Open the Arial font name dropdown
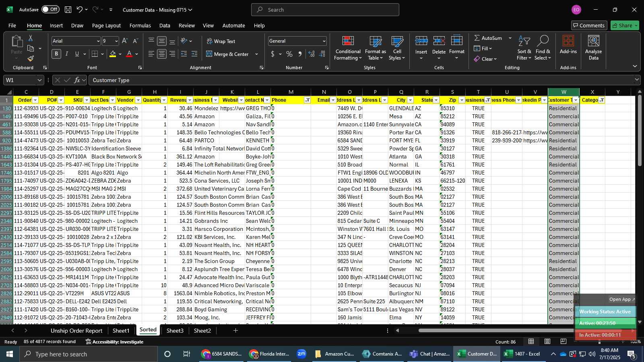Image resolution: width=644 pixels, height=362 pixels. click(98, 41)
